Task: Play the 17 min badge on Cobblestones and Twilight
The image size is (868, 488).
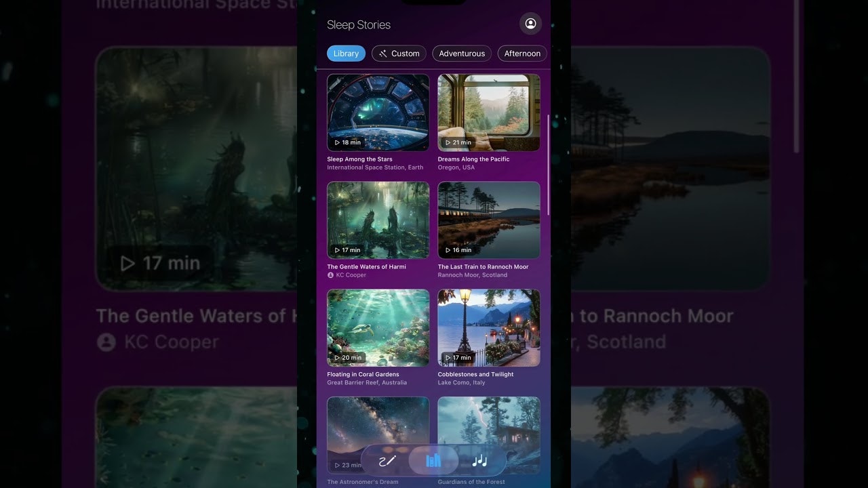Action: (x=458, y=358)
